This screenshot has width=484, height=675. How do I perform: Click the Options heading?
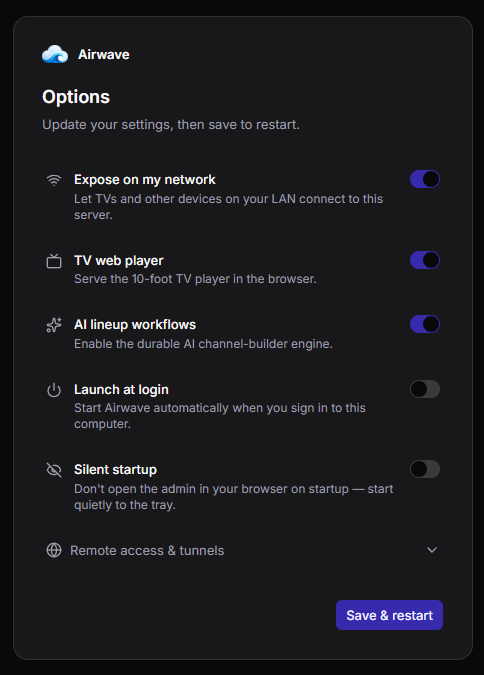point(76,97)
